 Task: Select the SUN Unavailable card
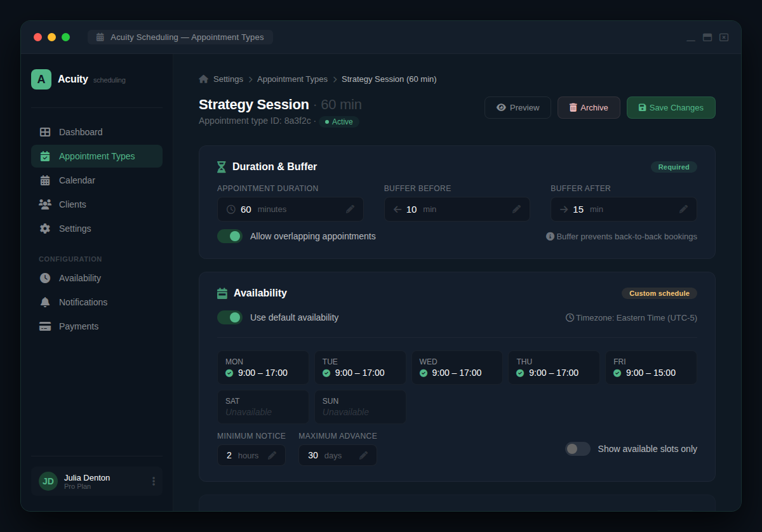point(360,407)
